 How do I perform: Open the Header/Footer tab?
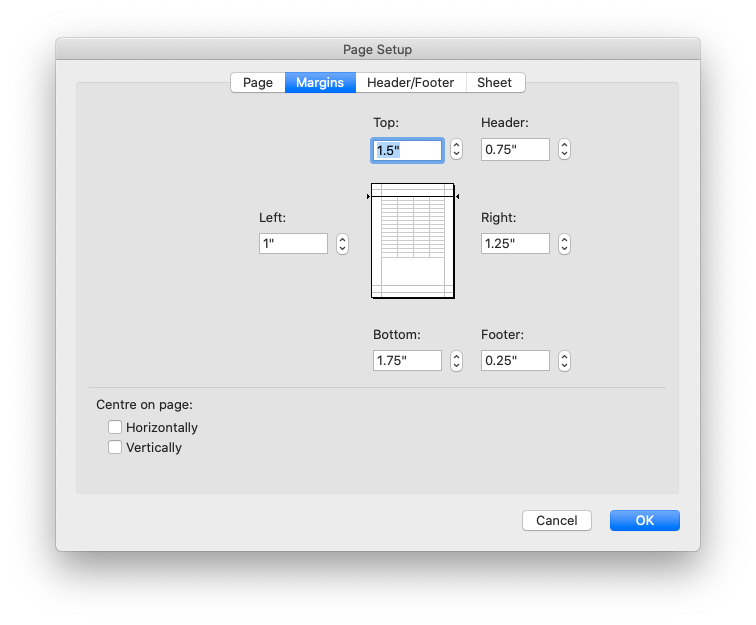point(410,83)
